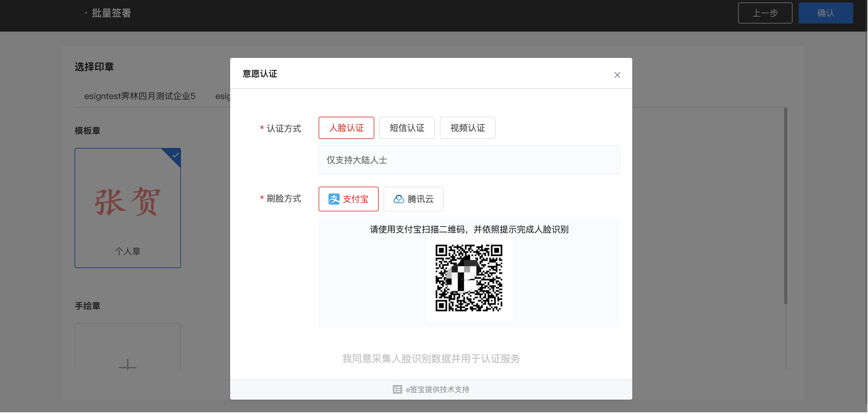Click the checkmark on 个人章 card
Image resolution: width=868 pixels, height=416 pixels.
pyautogui.click(x=175, y=155)
